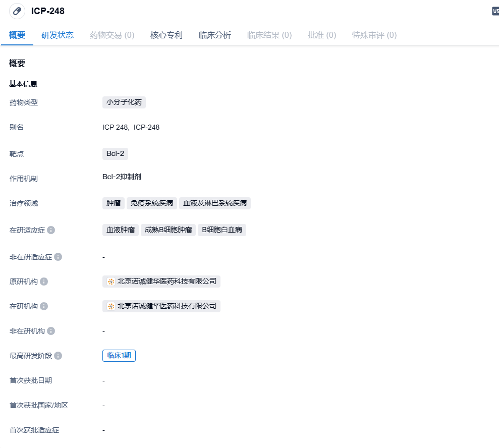The height and width of the screenshot is (448, 499).
Task: Open 北京诺诚健华医药科技有限公司 in 原研机构 row
Action: pyautogui.click(x=167, y=282)
